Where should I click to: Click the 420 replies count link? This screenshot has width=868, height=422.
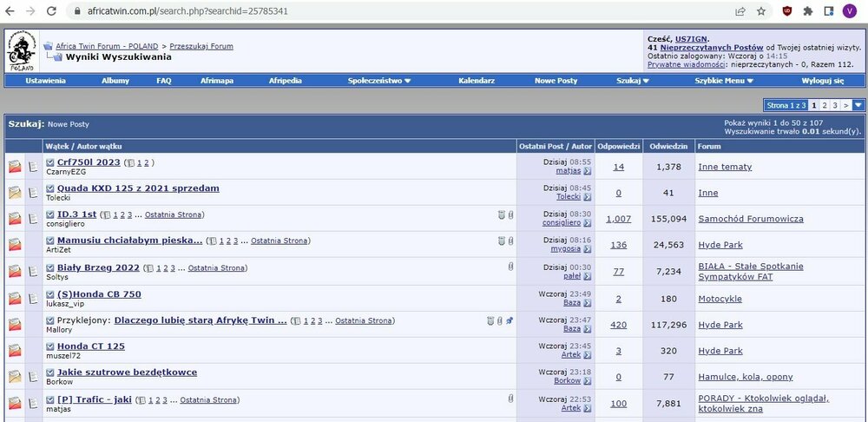coord(618,325)
